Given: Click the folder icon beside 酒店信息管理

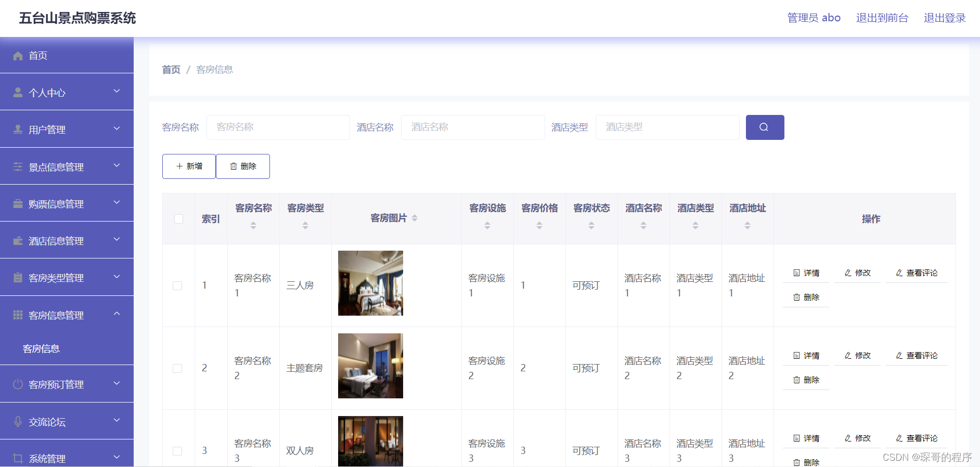Looking at the screenshot, I should pos(18,241).
